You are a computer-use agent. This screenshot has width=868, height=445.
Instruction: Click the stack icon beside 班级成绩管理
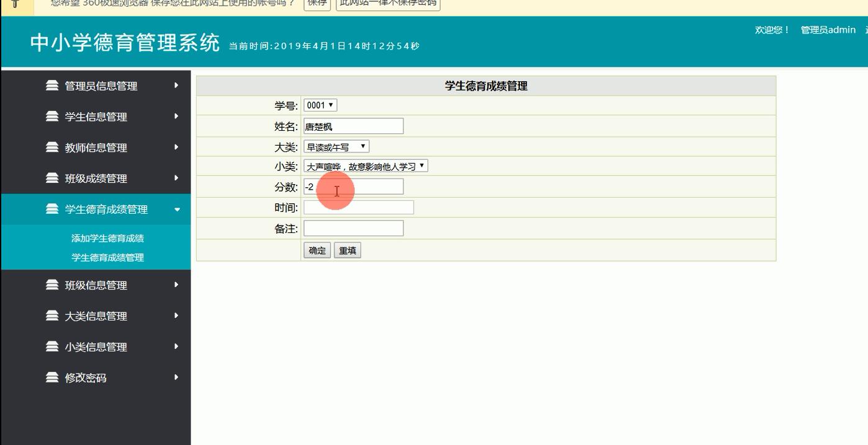coord(52,178)
